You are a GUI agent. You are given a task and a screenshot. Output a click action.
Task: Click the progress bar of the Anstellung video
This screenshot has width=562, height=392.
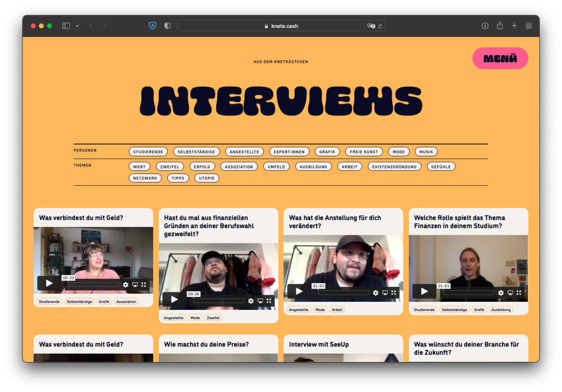343,293
